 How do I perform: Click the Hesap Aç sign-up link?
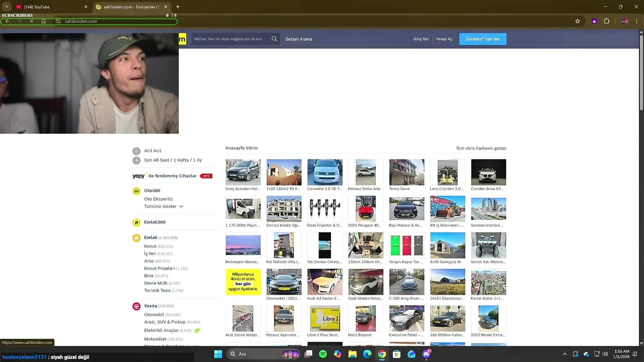(444, 39)
